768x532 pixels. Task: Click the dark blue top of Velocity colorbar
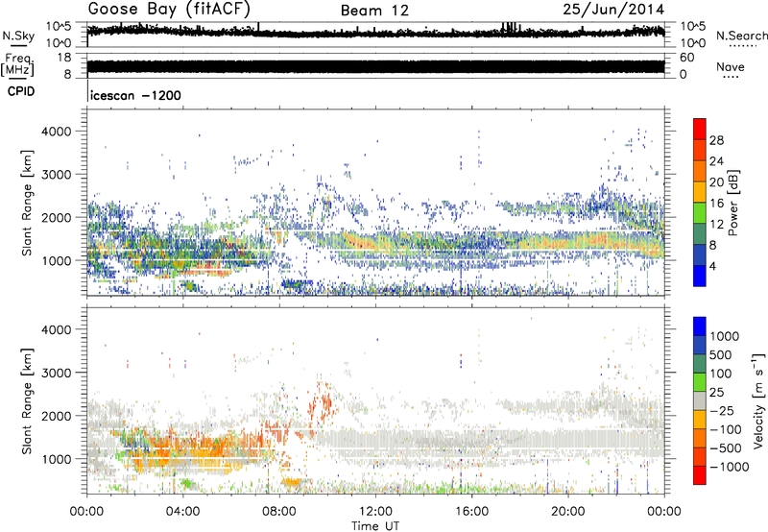(700, 326)
